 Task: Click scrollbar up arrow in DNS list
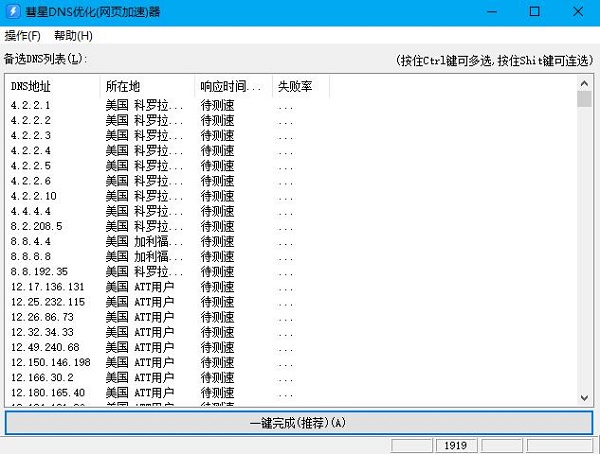(x=585, y=82)
